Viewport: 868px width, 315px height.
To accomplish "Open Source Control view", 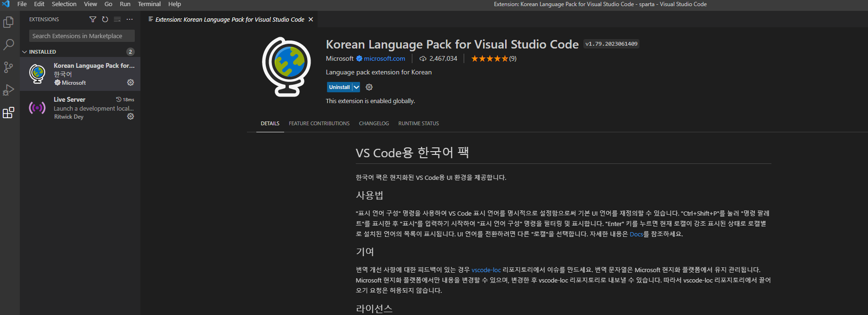I will tap(8, 67).
